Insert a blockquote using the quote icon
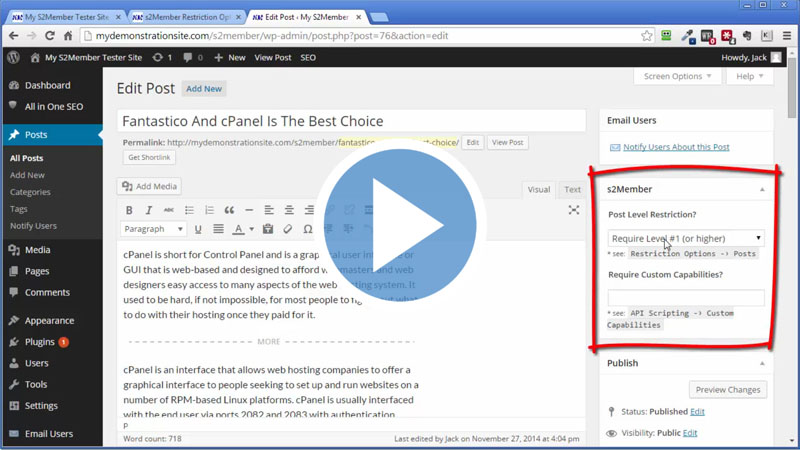Image resolution: width=800 pixels, height=450 pixels. tap(229, 210)
